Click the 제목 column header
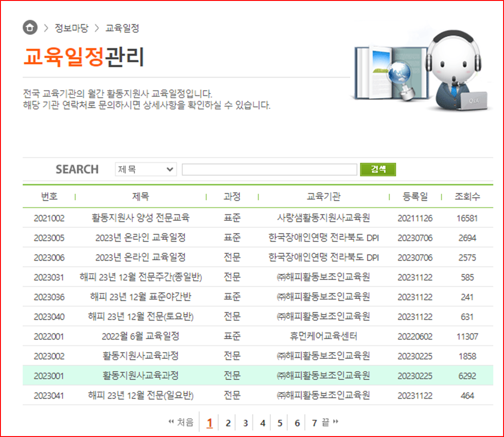504x437 pixels. 141,196
